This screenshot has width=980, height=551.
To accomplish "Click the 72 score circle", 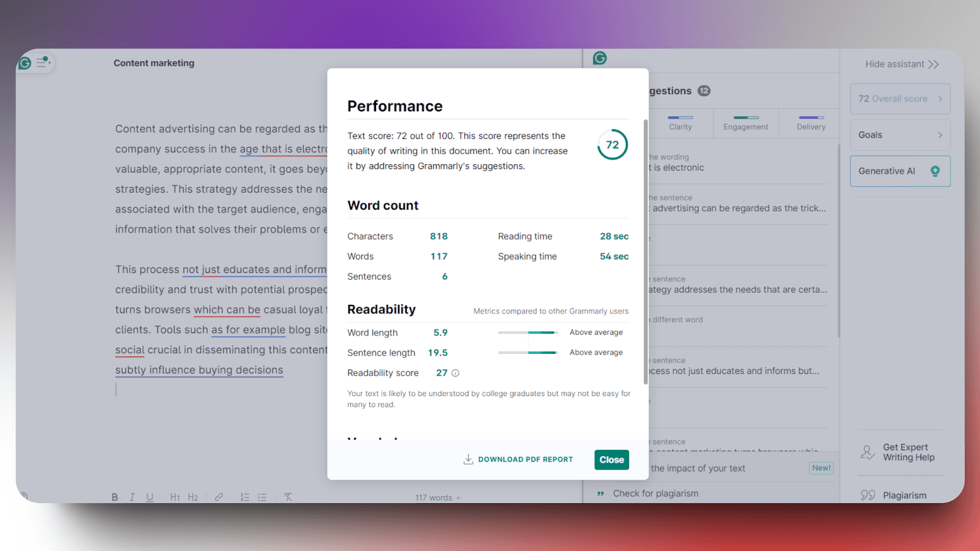I will [x=612, y=144].
